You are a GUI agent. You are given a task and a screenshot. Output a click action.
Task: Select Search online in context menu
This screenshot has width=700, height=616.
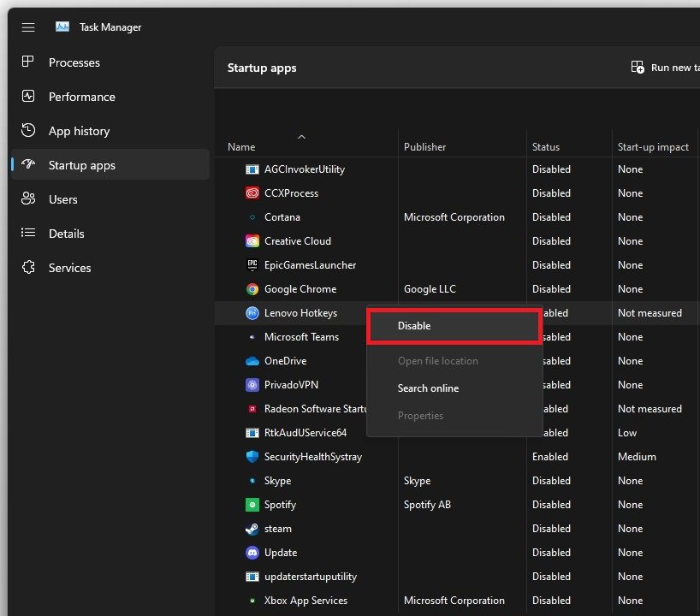tap(428, 388)
